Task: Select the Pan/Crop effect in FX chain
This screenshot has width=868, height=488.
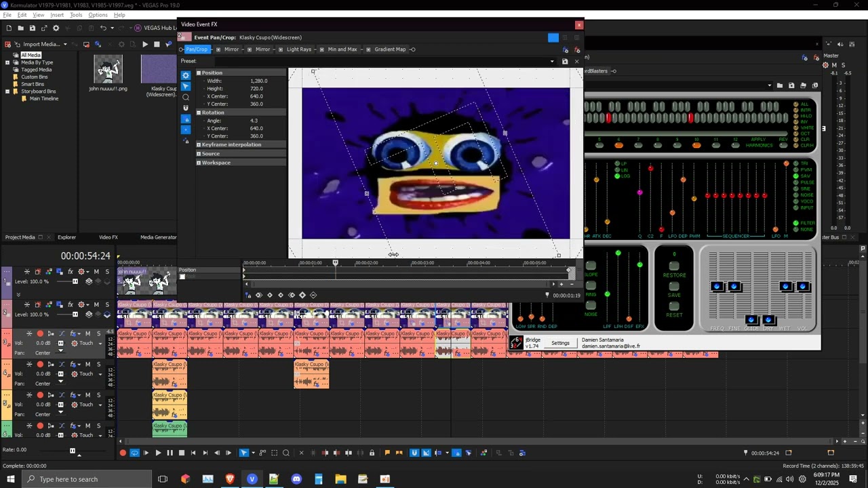Action: 197,49
